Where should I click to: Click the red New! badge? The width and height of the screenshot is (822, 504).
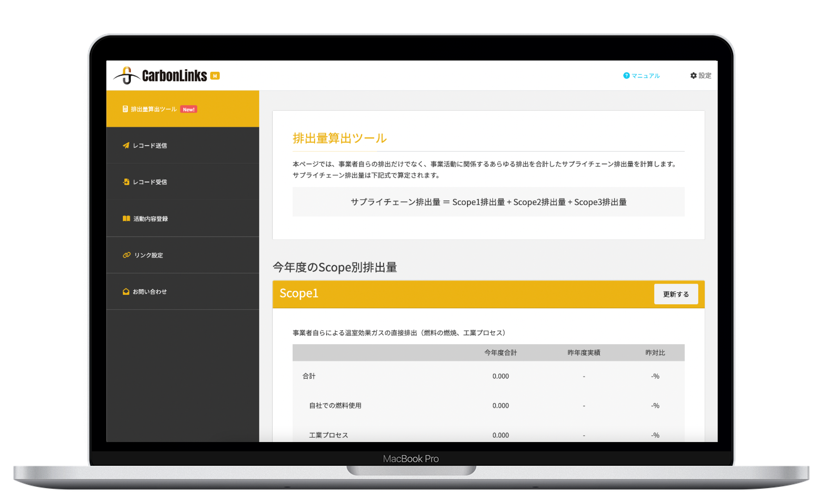click(x=189, y=109)
